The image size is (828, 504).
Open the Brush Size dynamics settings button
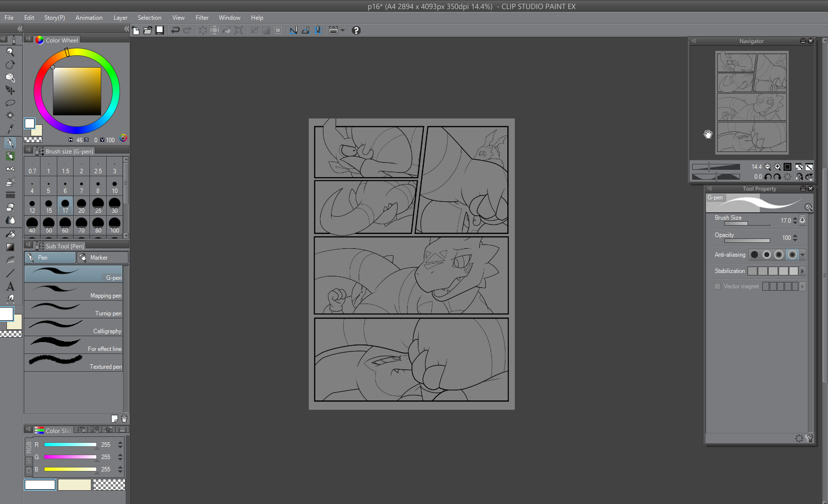(x=803, y=220)
